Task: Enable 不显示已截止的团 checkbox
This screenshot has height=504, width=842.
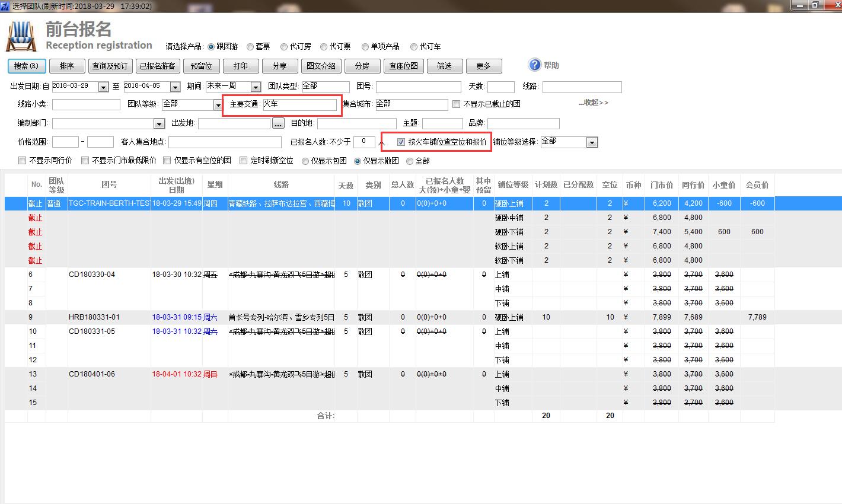Action: (x=456, y=104)
